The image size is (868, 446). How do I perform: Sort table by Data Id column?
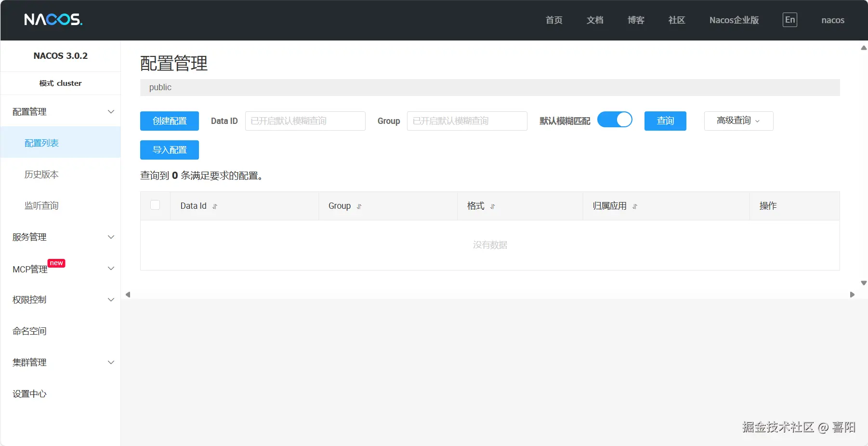215,206
